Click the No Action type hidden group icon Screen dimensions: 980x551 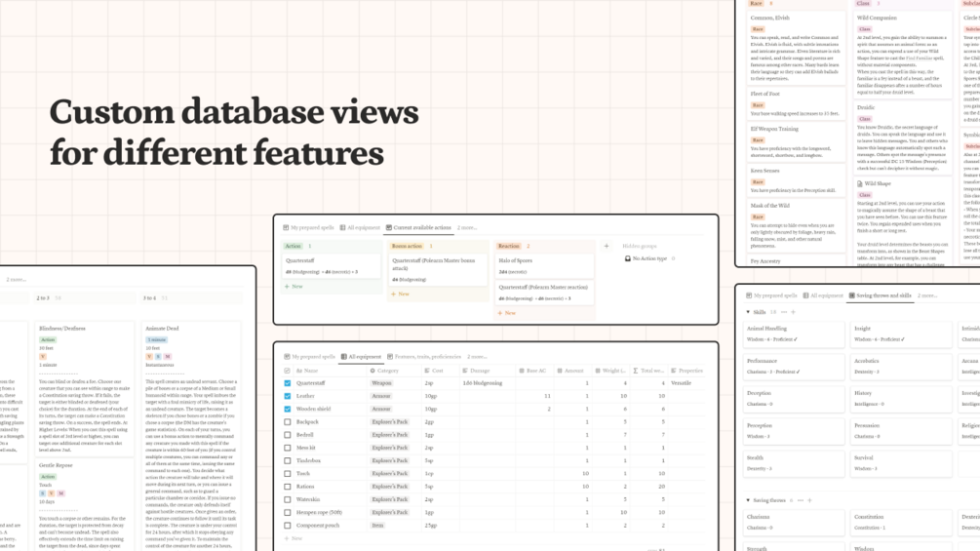tap(628, 258)
